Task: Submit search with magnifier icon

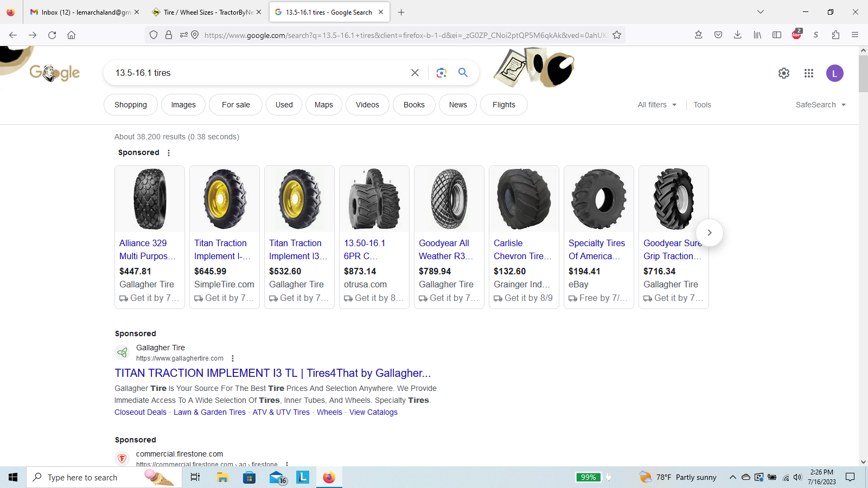Action: (463, 72)
